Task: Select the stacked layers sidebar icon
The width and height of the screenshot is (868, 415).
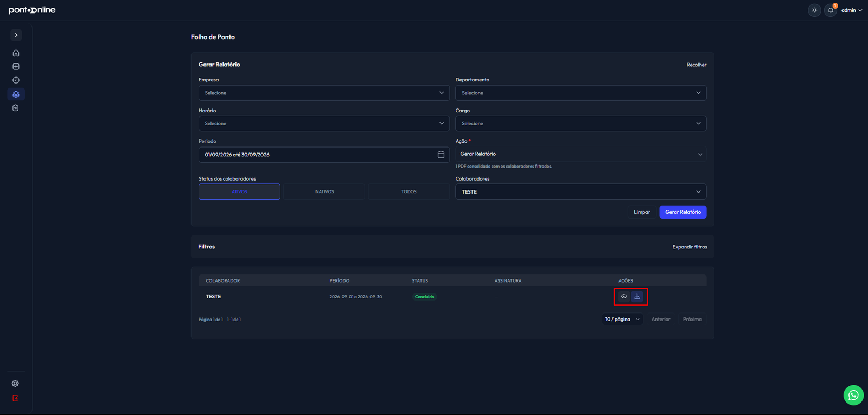Action: click(x=16, y=94)
